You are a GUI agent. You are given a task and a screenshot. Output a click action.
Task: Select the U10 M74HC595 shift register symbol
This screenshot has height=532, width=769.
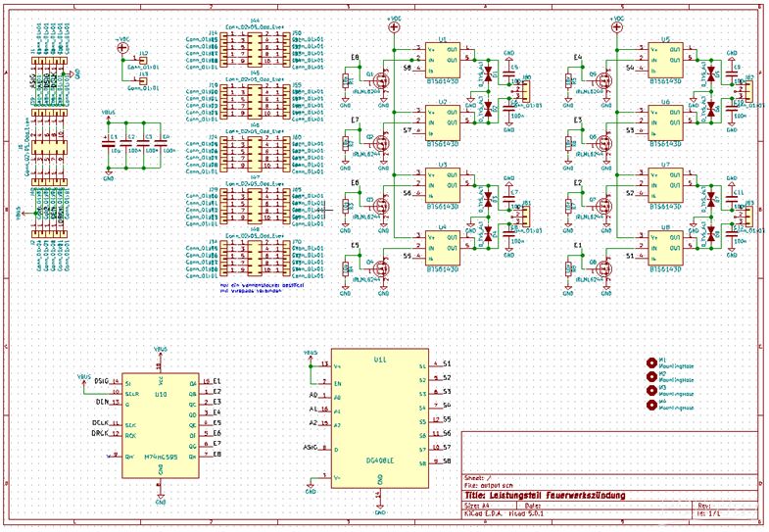pos(161,425)
